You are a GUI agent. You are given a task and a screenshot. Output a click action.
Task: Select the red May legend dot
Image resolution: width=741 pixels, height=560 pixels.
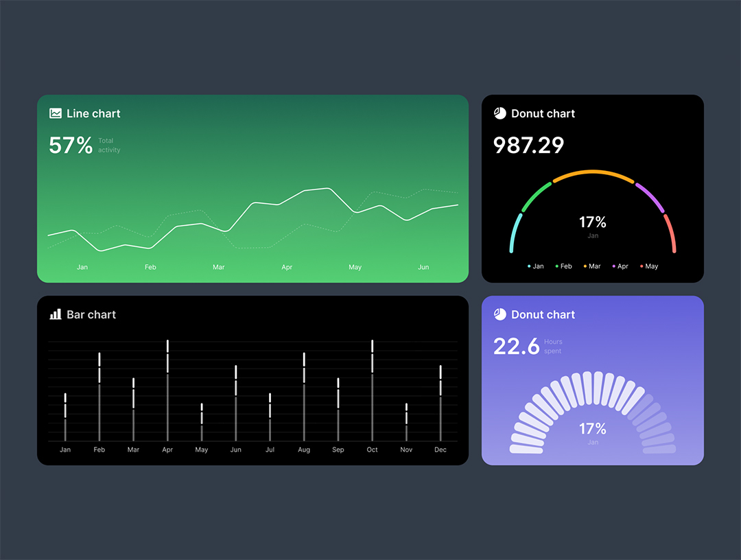[642, 266]
